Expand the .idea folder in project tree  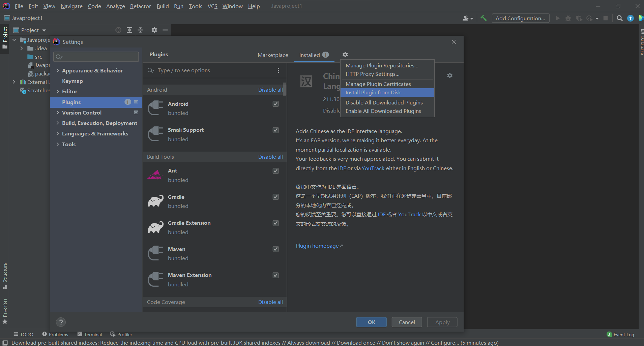22,48
